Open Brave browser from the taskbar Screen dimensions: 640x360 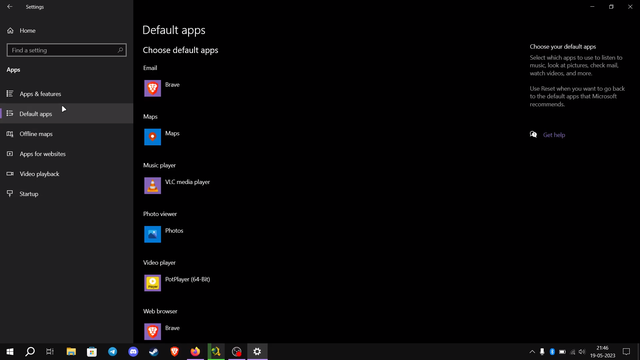(174, 351)
